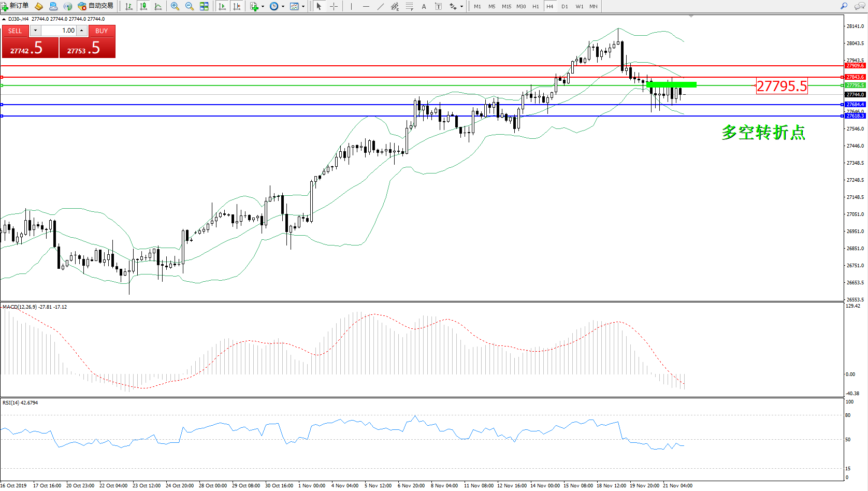Image resolution: width=868 pixels, height=491 pixels.
Task: Switch chart to candlestick mode
Action: click(143, 6)
